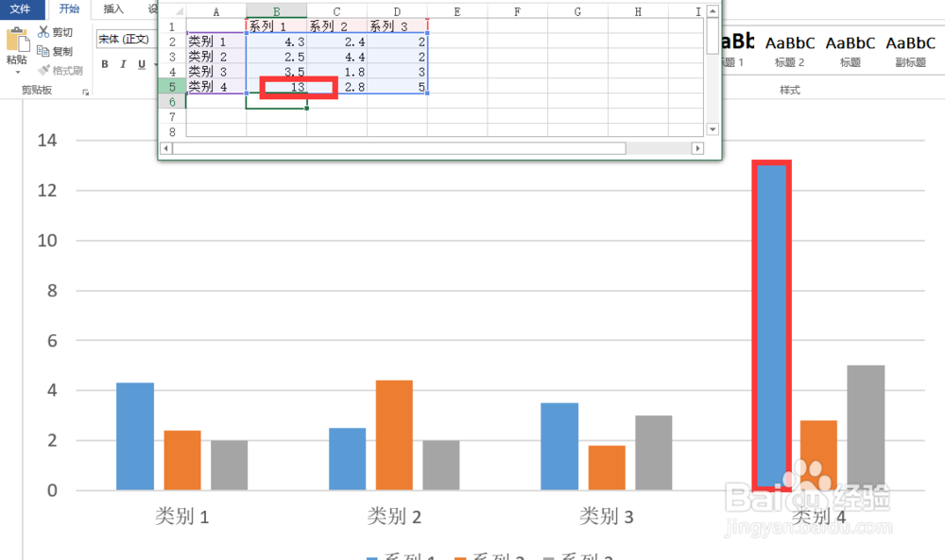Viewport: 945px width, 560px height.
Task: Click cell C5 with value 2.8
Action: click(x=336, y=86)
